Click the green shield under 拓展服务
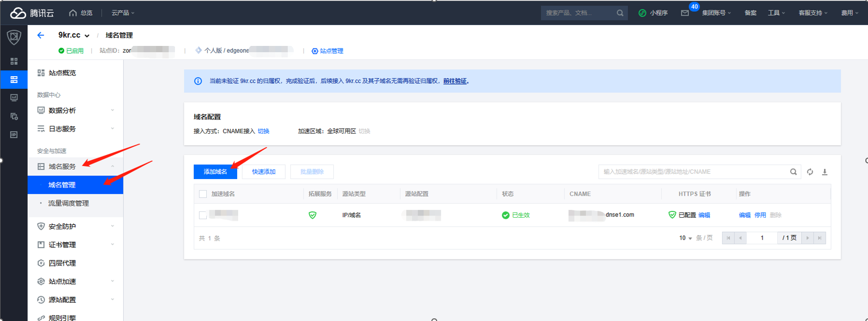 coord(312,215)
